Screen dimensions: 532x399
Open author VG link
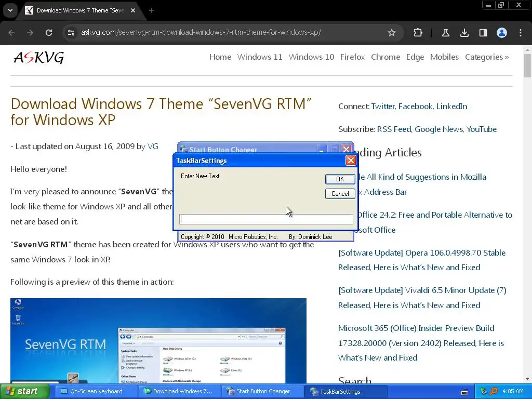click(153, 147)
